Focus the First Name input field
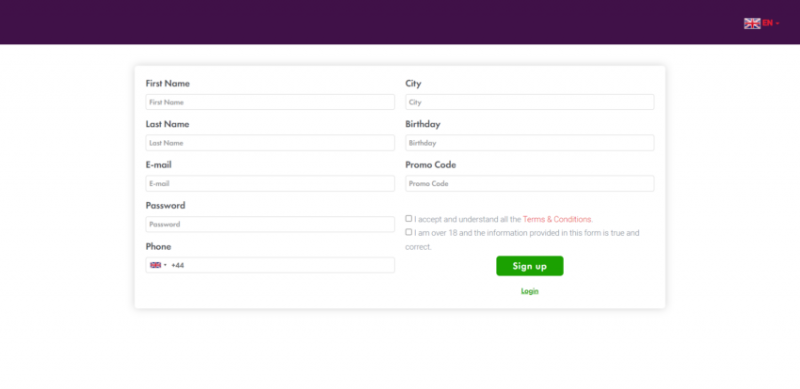Image resolution: width=800 pixels, height=389 pixels. click(270, 102)
